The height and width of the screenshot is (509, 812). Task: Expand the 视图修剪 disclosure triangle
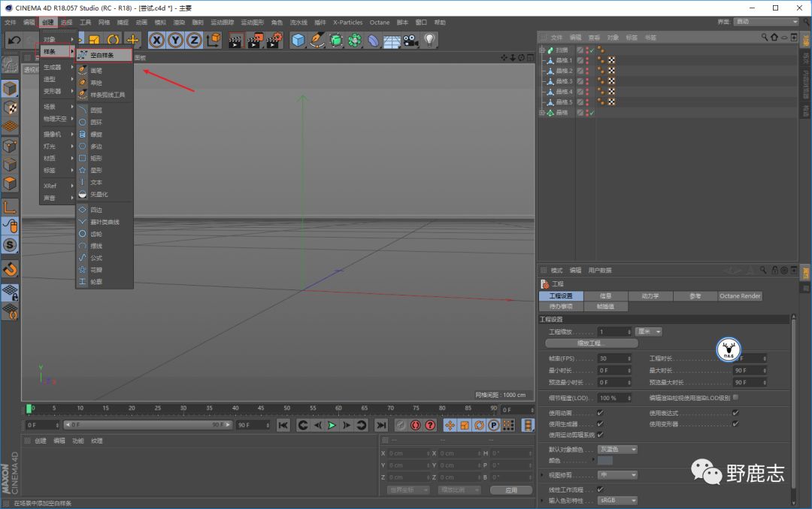click(x=542, y=475)
